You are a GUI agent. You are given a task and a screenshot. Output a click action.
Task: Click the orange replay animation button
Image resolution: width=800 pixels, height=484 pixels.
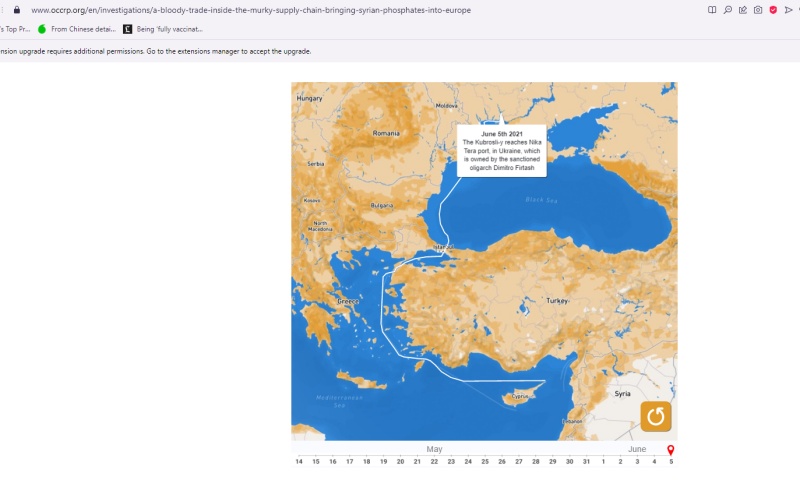pyautogui.click(x=655, y=416)
